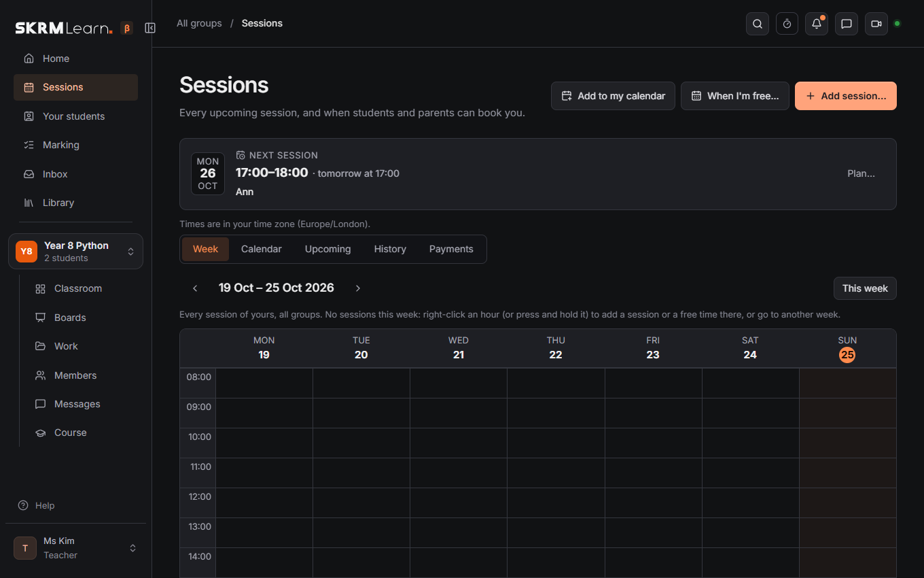This screenshot has width=924, height=578.
Task: Click the beta badge next to logo
Action: pos(126,28)
